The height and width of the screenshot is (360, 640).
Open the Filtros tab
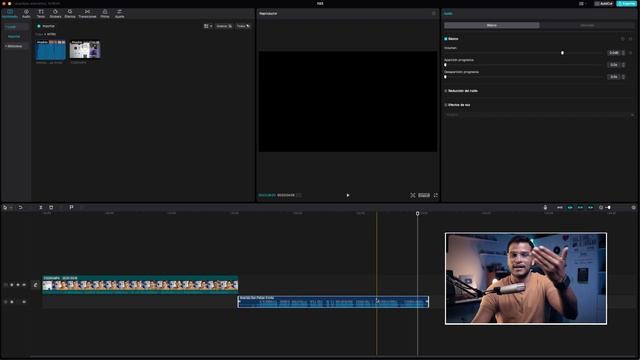tap(105, 13)
